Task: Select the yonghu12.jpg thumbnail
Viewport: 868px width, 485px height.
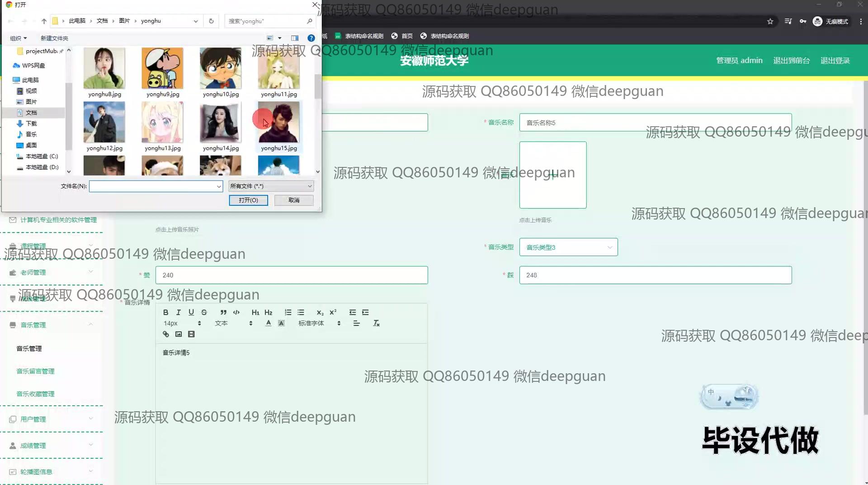Action: (x=104, y=123)
